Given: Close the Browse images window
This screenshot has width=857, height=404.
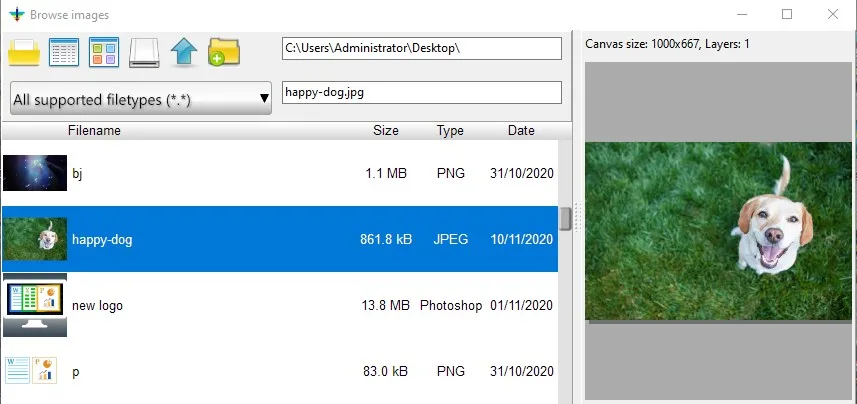Looking at the screenshot, I should (833, 14).
